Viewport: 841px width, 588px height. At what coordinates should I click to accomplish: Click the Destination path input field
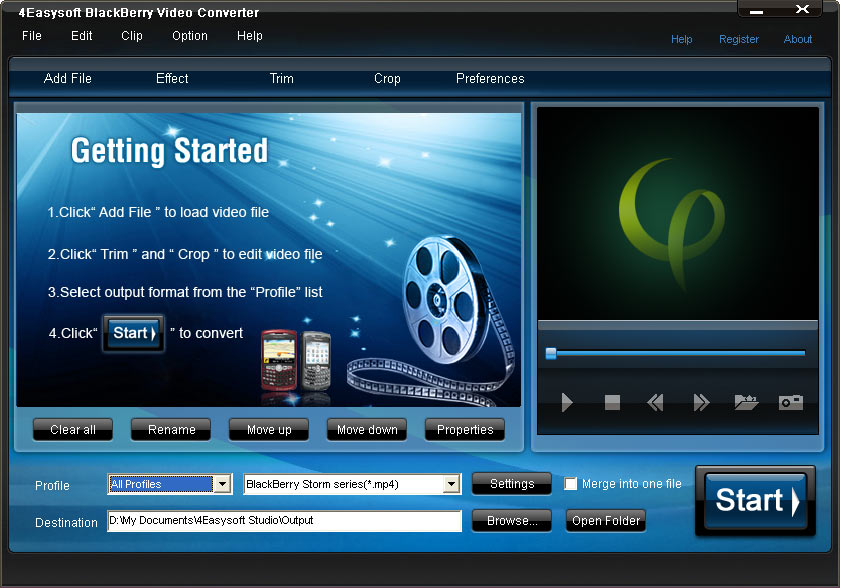(x=284, y=522)
